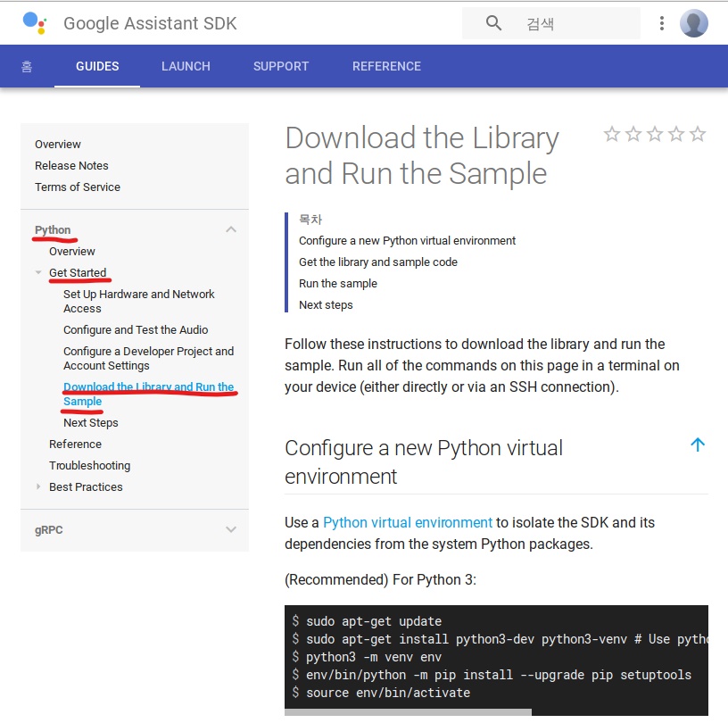Click the gRPC section heading

pos(49,530)
